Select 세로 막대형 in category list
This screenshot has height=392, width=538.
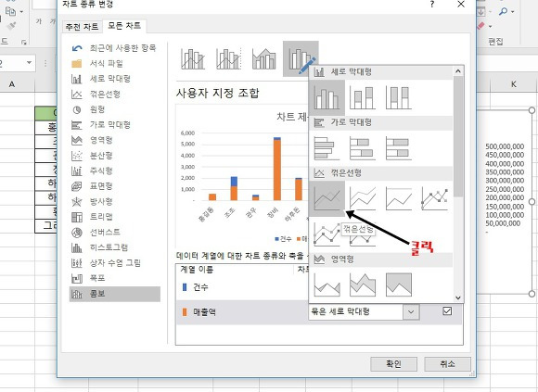tap(115, 79)
